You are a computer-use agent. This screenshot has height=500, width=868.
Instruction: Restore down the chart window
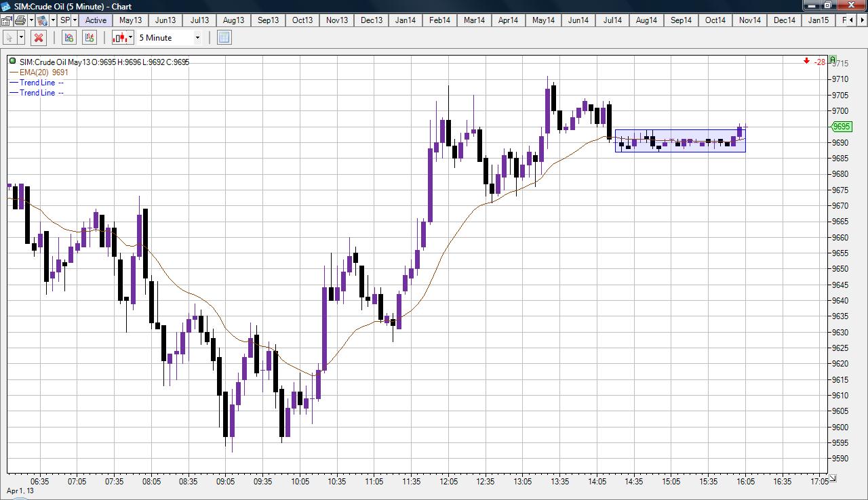(x=827, y=5)
